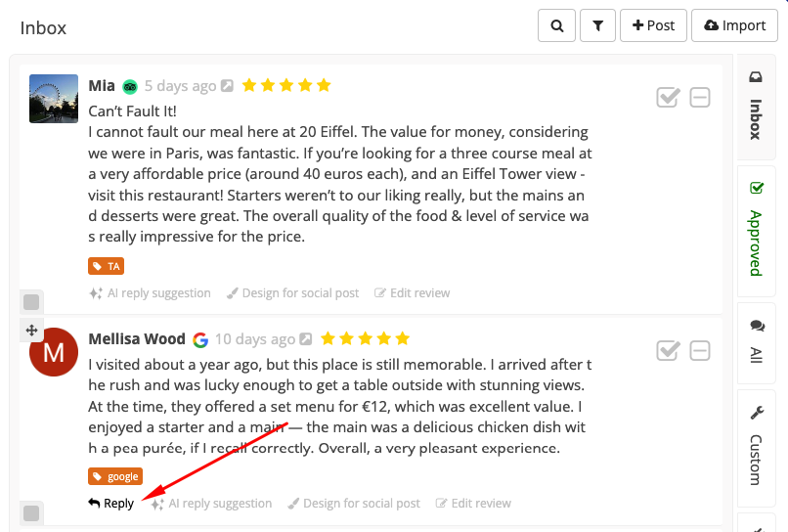Approve Mia's review with the checkmark box
Image resolution: width=788 pixels, height=532 pixels.
tap(668, 98)
